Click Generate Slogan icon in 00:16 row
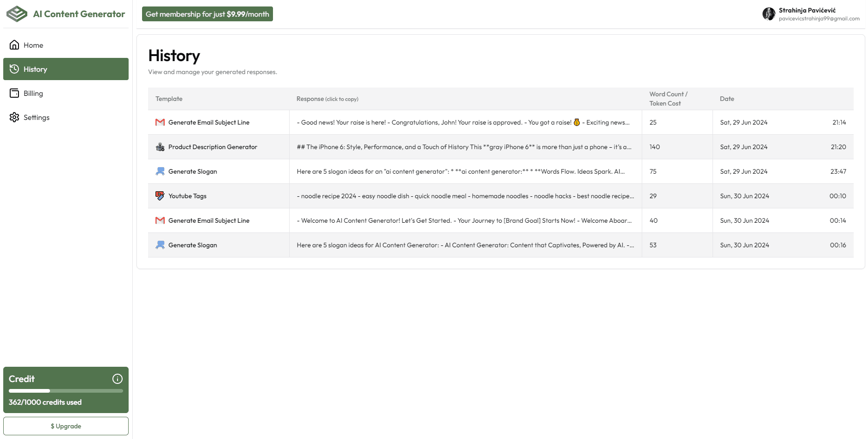 (160, 245)
